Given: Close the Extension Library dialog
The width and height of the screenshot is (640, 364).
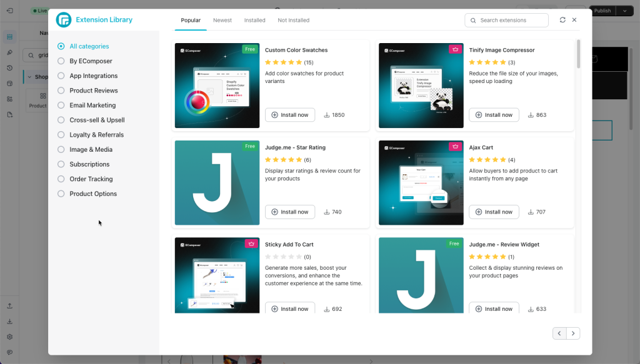Looking at the screenshot, I should tap(574, 20).
